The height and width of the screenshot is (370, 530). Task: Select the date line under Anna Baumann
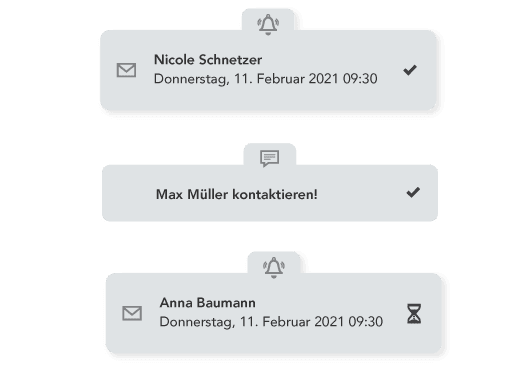pyautogui.click(x=271, y=322)
